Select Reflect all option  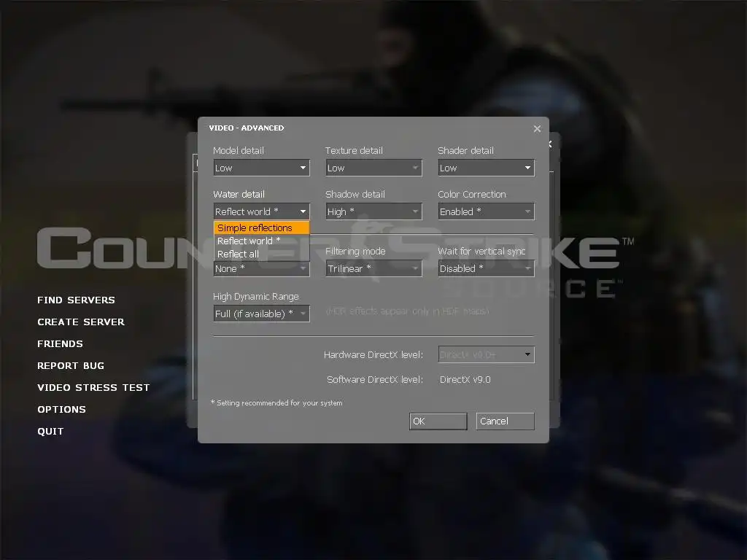pyautogui.click(x=262, y=254)
